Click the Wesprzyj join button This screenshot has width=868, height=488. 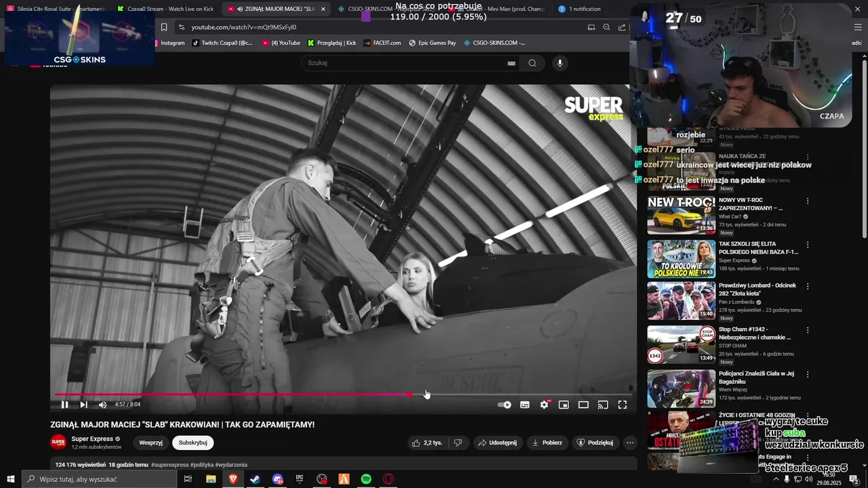point(151,443)
